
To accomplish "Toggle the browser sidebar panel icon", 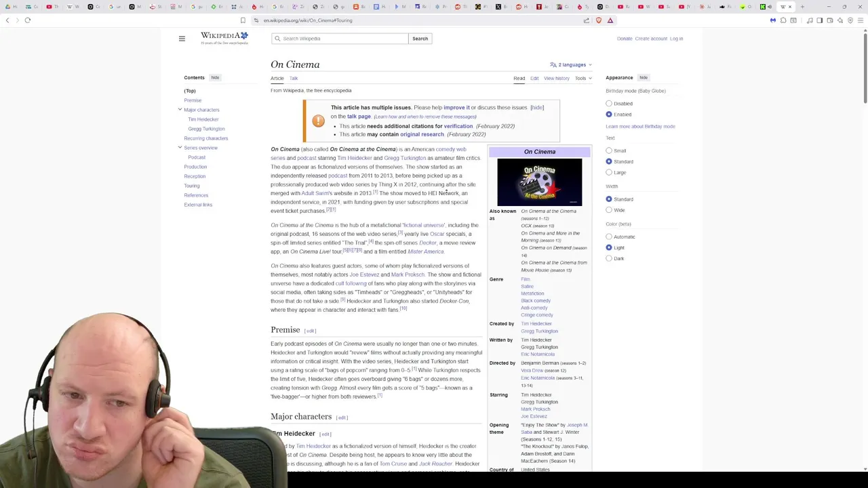I will pos(819,20).
